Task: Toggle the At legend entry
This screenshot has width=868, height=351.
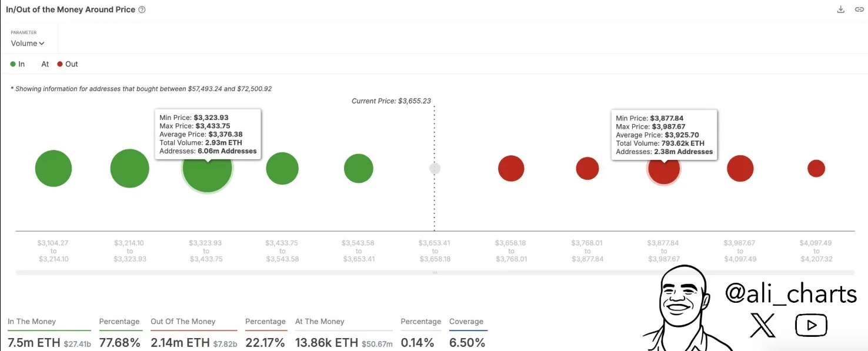Action: (45, 63)
